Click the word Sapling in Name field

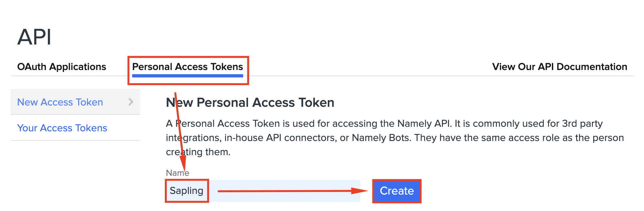point(187,191)
